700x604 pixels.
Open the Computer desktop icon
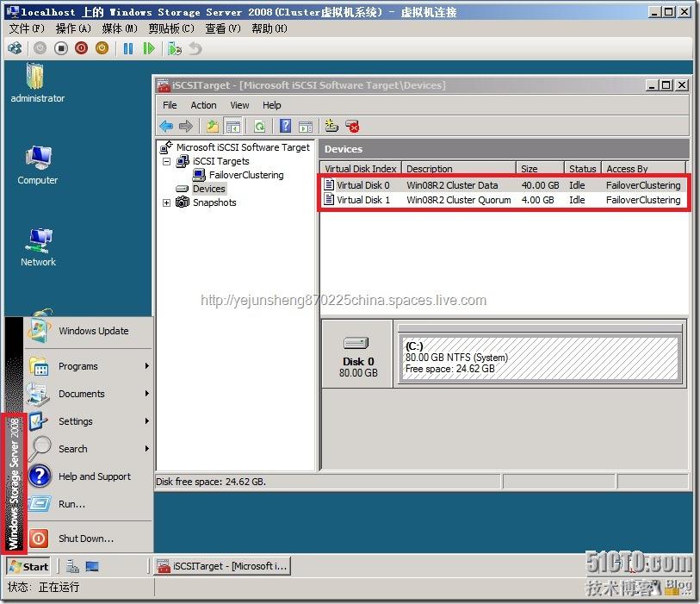(x=38, y=165)
